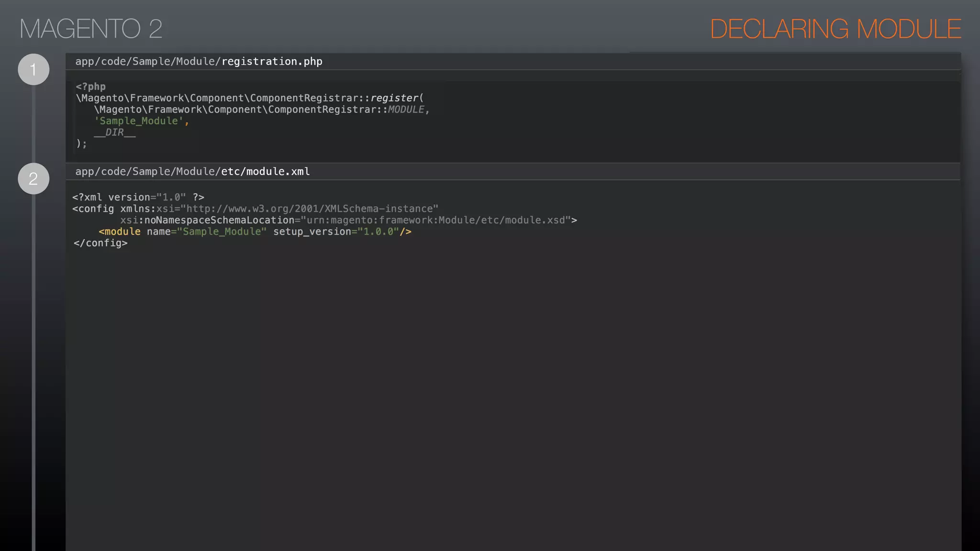Viewport: 980px width, 551px height.
Task: Click the MAGENTO 2 slide title
Action: (91, 29)
